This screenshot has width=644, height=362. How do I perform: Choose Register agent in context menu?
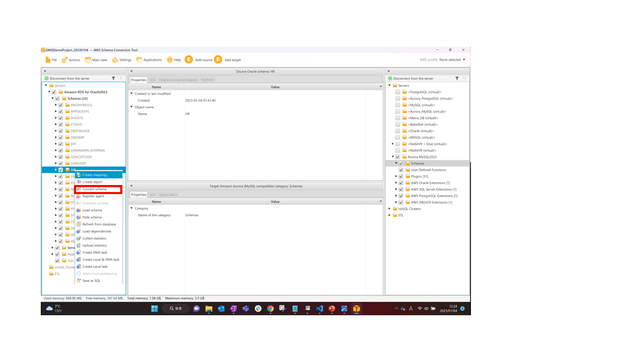pos(99,196)
